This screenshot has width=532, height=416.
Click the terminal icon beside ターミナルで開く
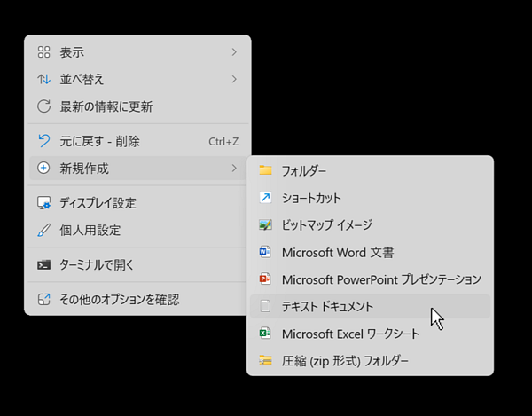click(x=43, y=264)
